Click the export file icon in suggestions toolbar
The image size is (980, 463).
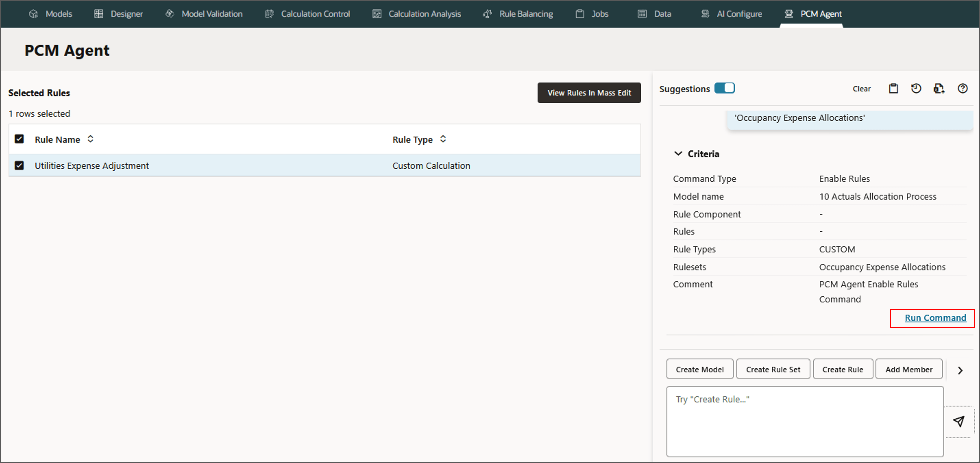coord(939,89)
